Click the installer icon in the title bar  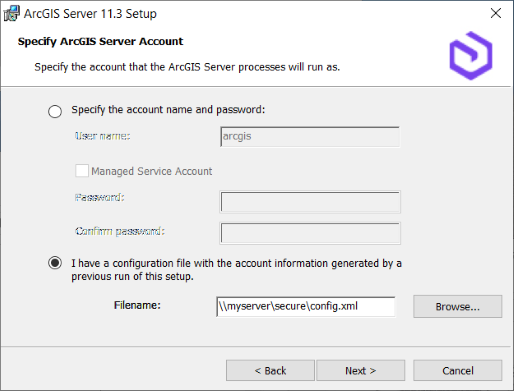[12, 14]
